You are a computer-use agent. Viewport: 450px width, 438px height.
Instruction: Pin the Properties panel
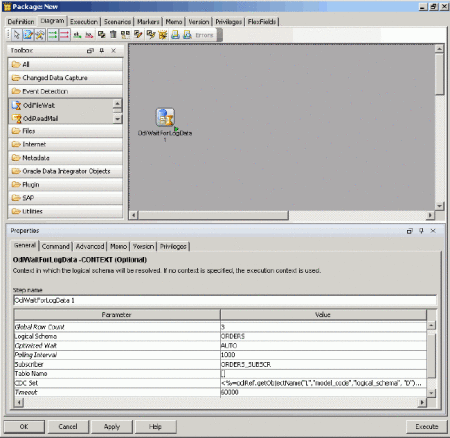421,231
